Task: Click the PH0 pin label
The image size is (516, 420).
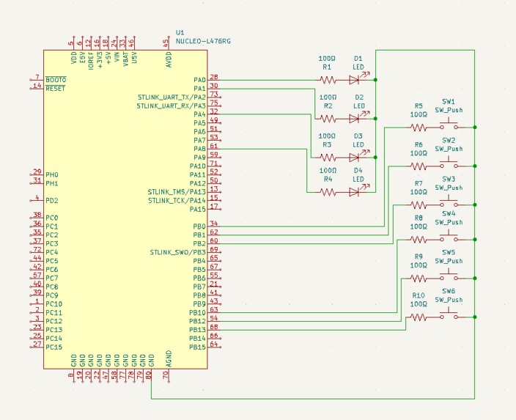Action: [51, 174]
